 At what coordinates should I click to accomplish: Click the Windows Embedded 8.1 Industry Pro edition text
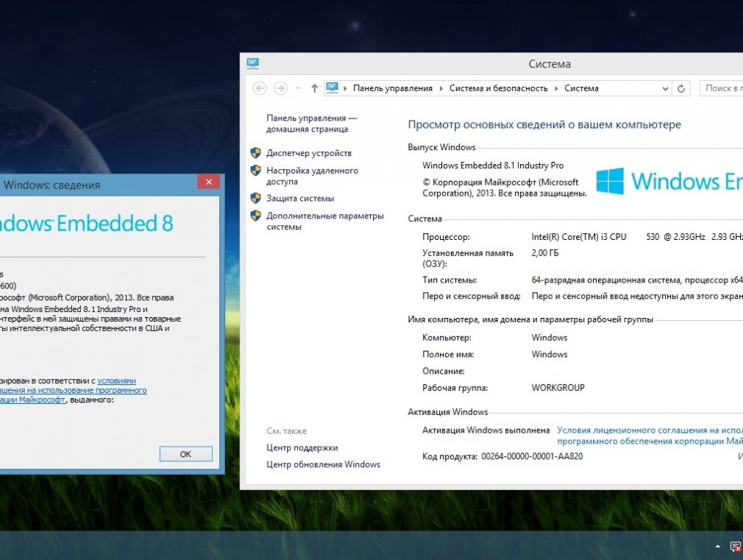493,166
